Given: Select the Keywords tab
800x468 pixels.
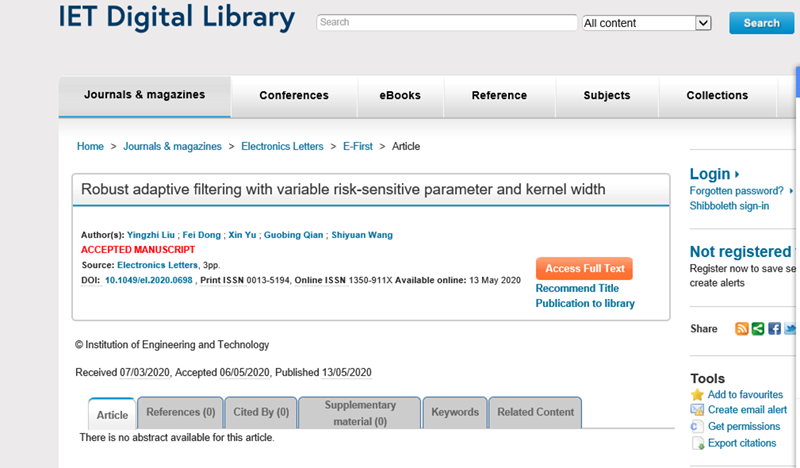Looking at the screenshot, I should [455, 412].
